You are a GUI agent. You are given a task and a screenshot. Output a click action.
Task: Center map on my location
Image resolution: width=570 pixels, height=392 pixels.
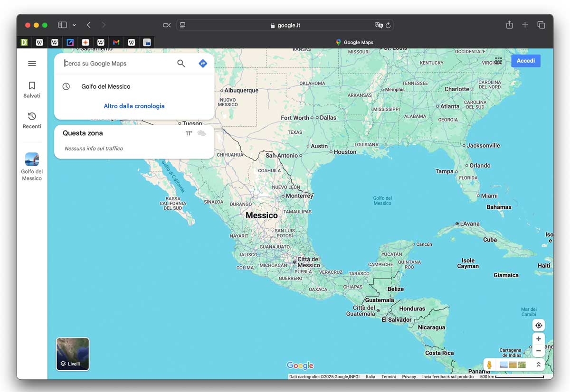coord(538,326)
